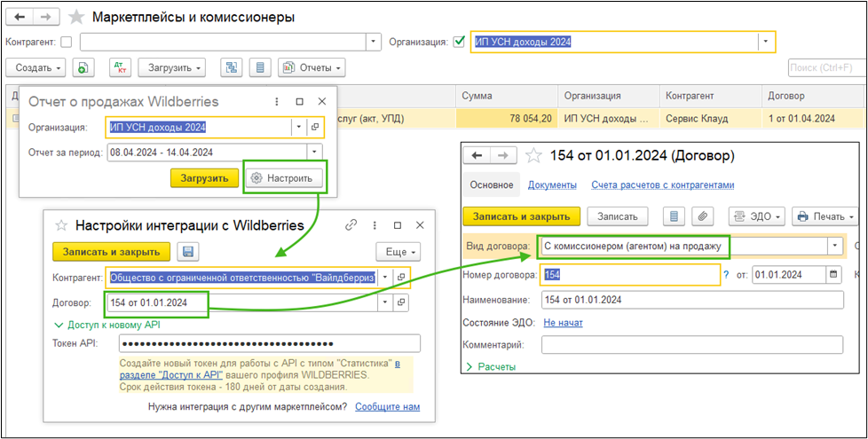
Task: Click Записать и закрыть in Договор window
Action: coord(522,216)
